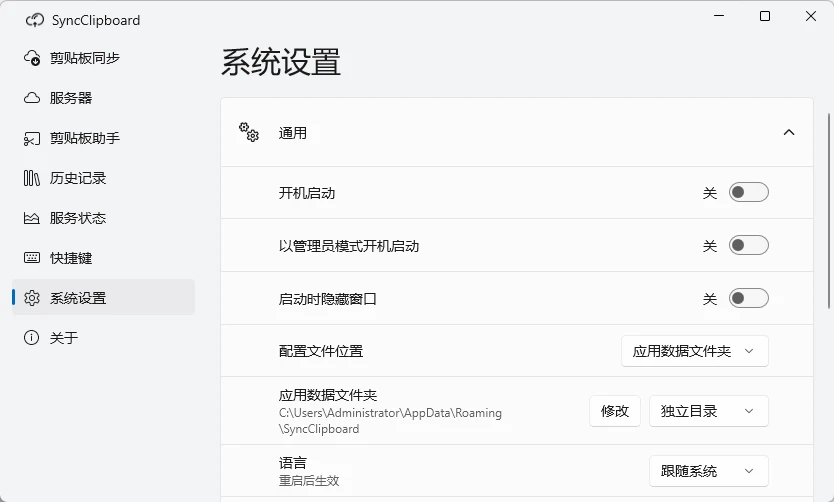This screenshot has height=502, width=834.
Task: Click the 重启后生效 hint text
Action: pos(309,481)
